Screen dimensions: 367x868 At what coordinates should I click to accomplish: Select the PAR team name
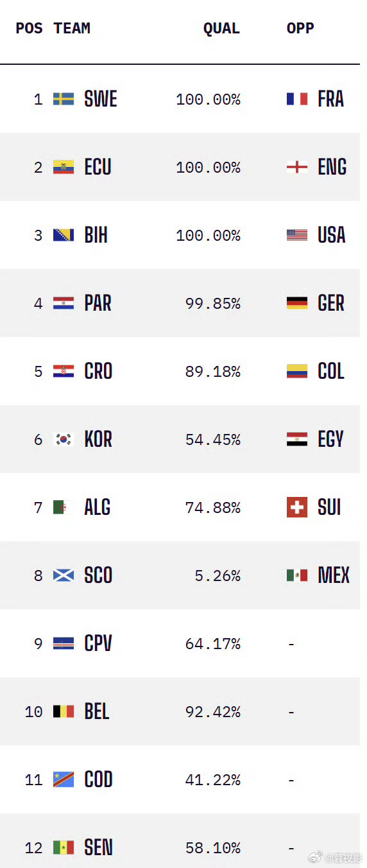(x=98, y=303)
